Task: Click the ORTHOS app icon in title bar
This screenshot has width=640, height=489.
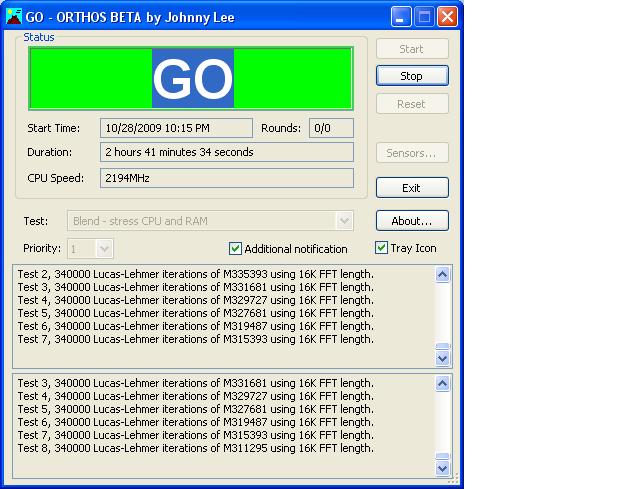Action: tap(14, 17)
